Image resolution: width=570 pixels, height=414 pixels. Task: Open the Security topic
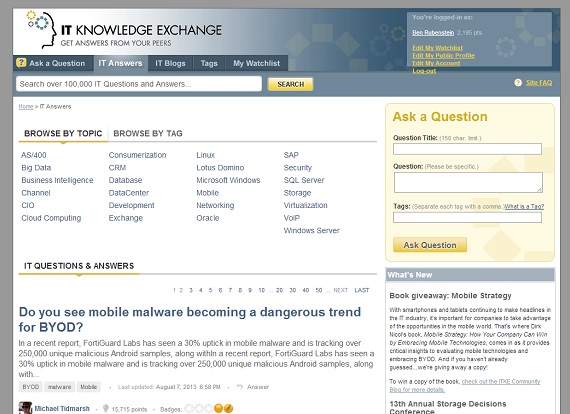point(298,168)
